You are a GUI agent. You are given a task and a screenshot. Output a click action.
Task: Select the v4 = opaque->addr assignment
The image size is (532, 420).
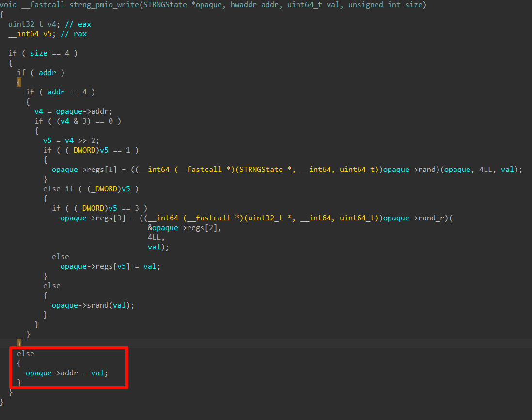[73, 111]
